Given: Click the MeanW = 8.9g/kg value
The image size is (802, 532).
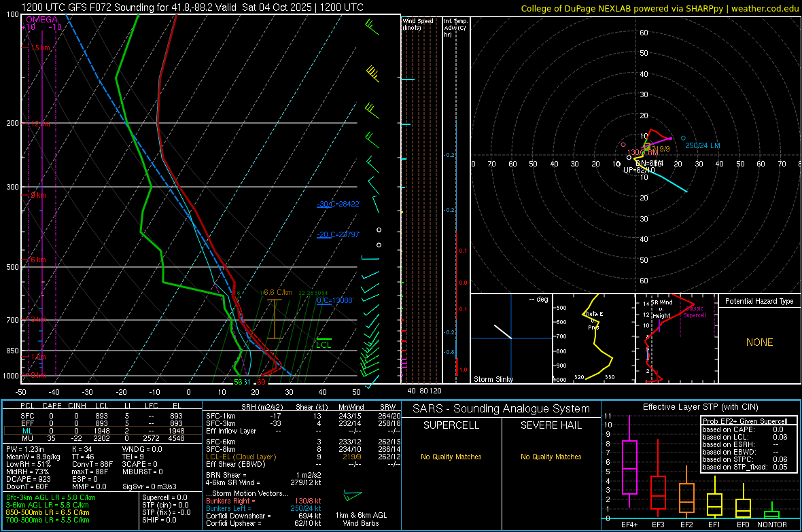Looking at the screenshot, I should [x=33, y=457].
